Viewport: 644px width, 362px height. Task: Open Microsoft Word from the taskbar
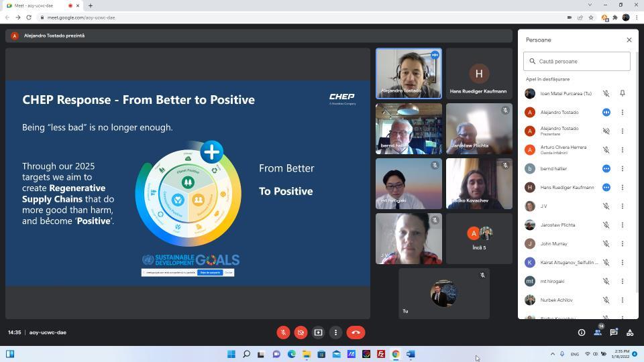coord(411,354)
